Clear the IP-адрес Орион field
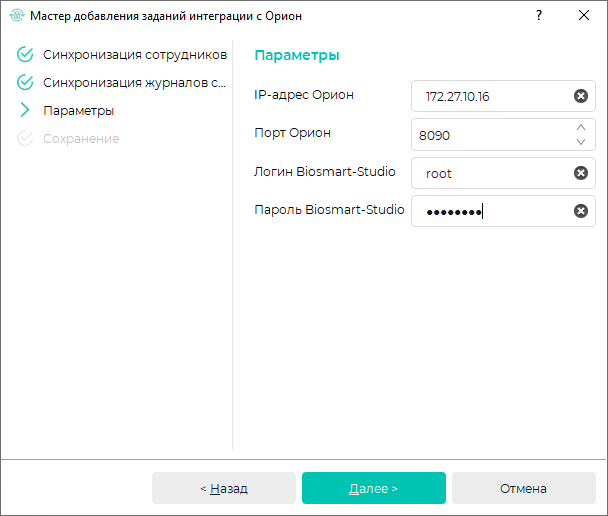The height and width of the screenshot is (516, 608). [580, 96]
